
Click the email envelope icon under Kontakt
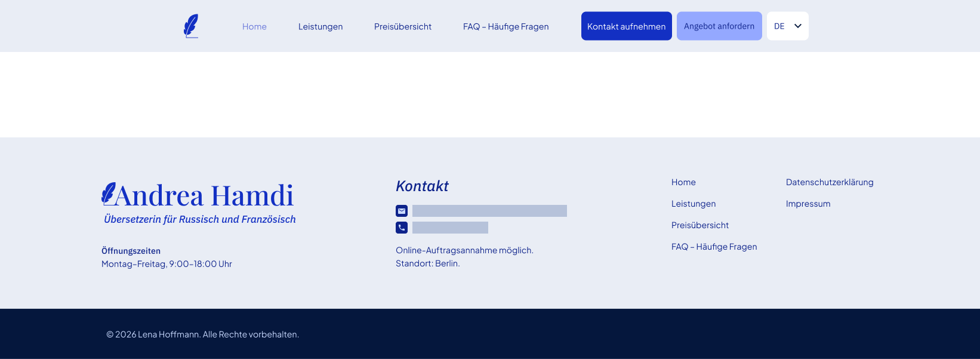point(402,211)
